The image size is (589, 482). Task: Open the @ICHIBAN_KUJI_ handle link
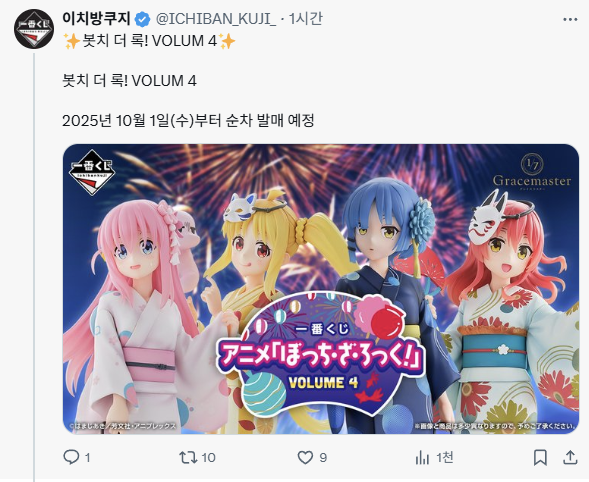[216, 19]
